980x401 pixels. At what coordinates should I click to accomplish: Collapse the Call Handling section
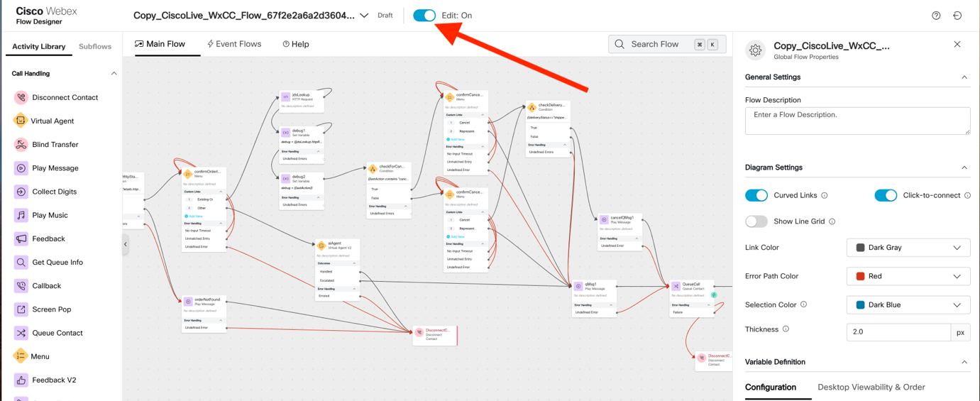(x=114, y=74)
